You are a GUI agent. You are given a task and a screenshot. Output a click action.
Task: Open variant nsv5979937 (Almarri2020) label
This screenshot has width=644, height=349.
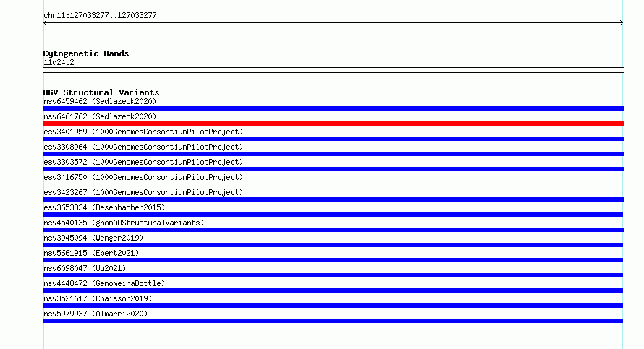point(96,314)
